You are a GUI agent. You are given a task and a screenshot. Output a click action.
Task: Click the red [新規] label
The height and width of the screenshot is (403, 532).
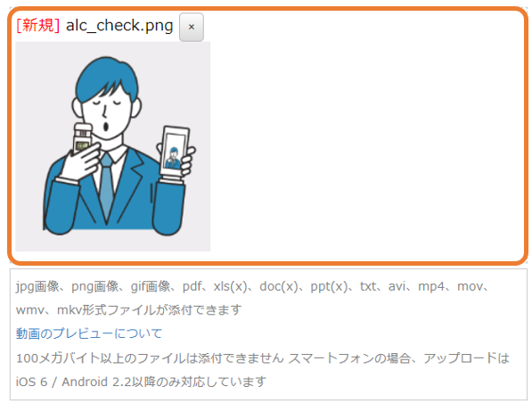point(37,26)
